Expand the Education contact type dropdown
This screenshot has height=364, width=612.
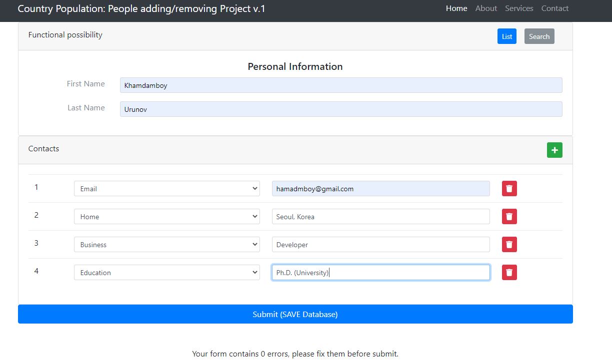click(x=167, y=273)
